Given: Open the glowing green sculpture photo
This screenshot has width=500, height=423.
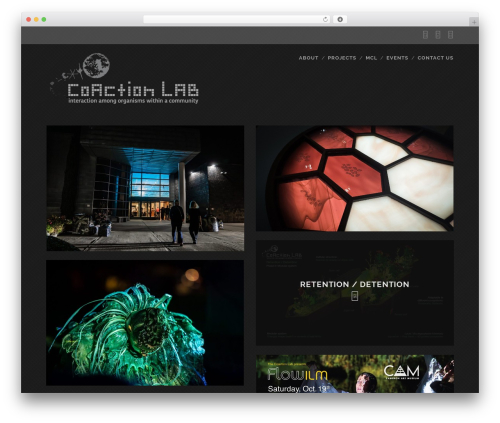Looking at the screenshot, I should (x=145, y=323).
